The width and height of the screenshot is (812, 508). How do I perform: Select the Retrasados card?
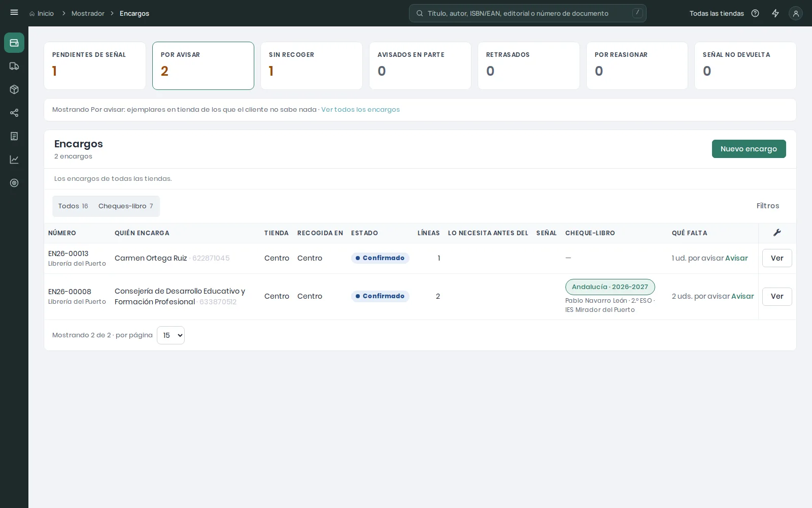pos(529,66)
